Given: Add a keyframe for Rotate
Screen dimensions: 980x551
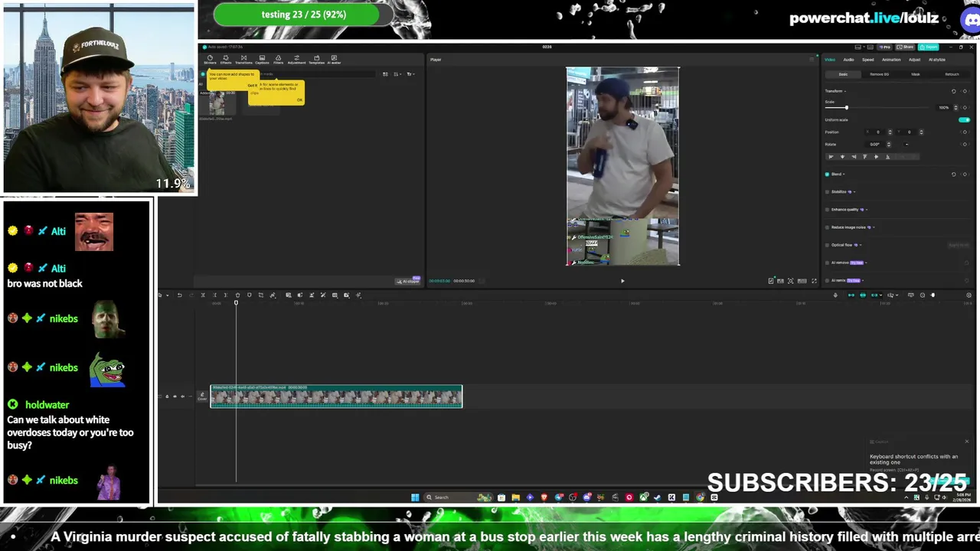Looking at the screenshot, I should 965,144.
